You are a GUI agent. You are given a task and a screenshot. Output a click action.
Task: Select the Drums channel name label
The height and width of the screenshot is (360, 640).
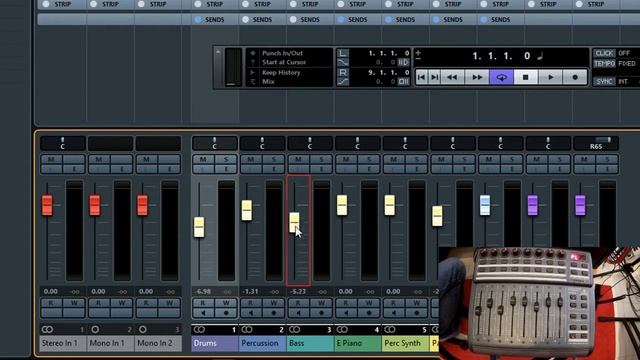215,343
